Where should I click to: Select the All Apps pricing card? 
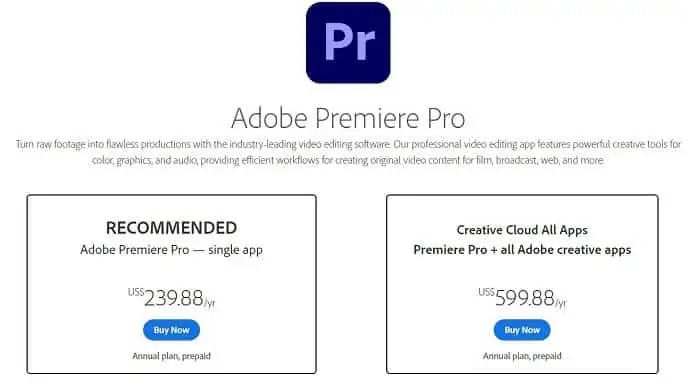(522, 284)
